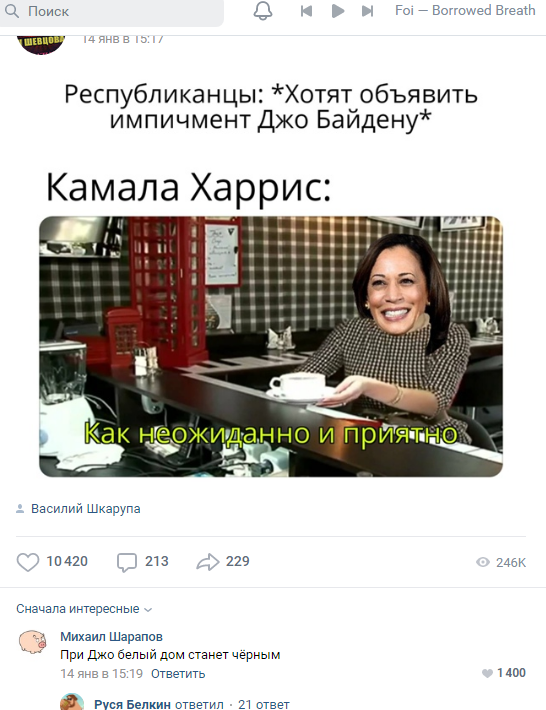546x710 pixels.
Task: Skip to next track
Action: click(x=368, y=11)
